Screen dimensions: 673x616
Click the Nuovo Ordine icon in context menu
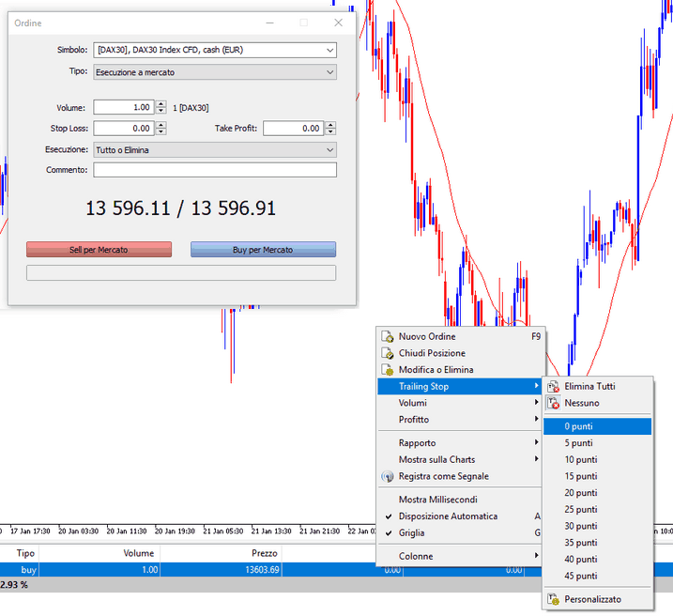(387, 337)
